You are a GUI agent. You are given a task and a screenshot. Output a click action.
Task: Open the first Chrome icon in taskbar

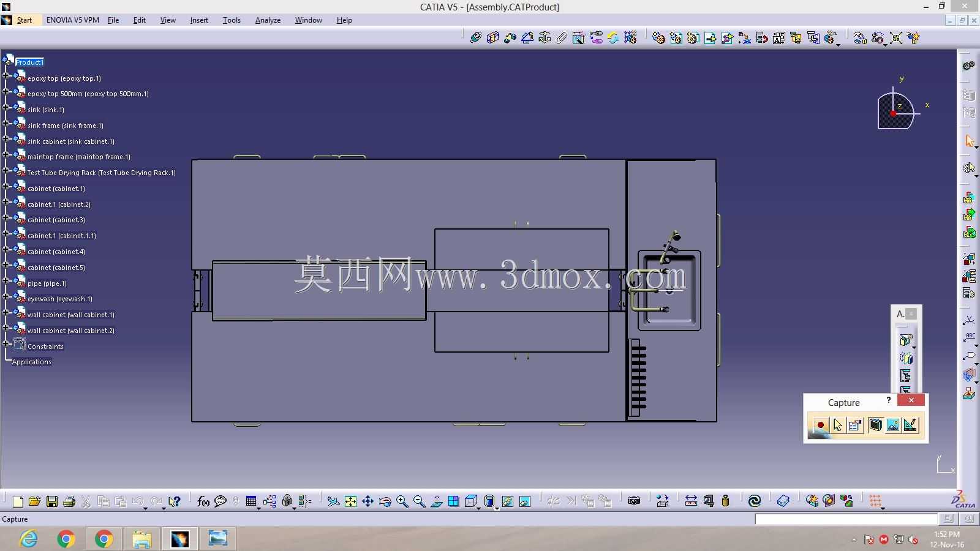click(x=66, y=539)
